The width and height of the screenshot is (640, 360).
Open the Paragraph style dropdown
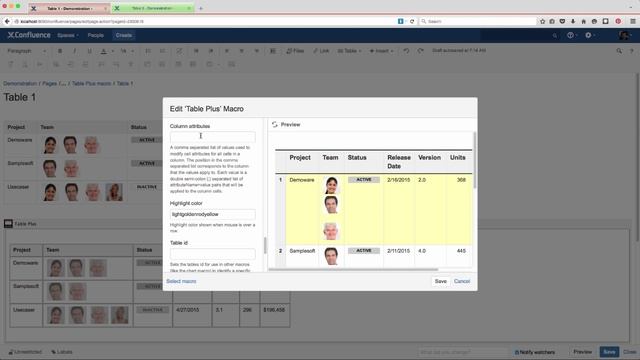27,51
